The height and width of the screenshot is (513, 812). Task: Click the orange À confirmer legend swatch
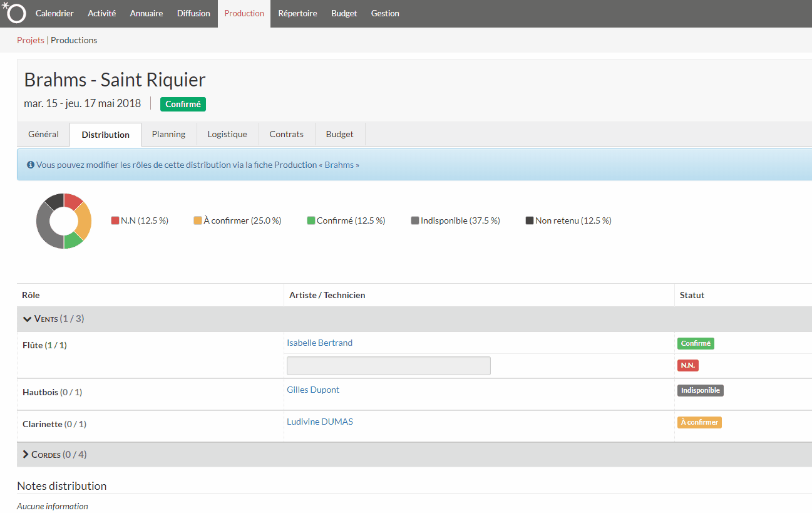(198, 220)
